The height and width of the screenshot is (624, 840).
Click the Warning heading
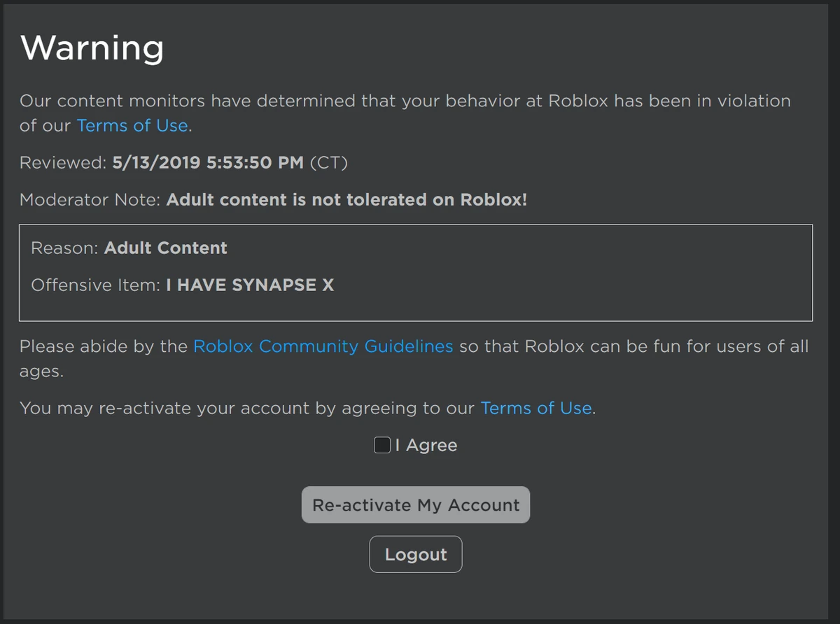click(x=92, y=48)
